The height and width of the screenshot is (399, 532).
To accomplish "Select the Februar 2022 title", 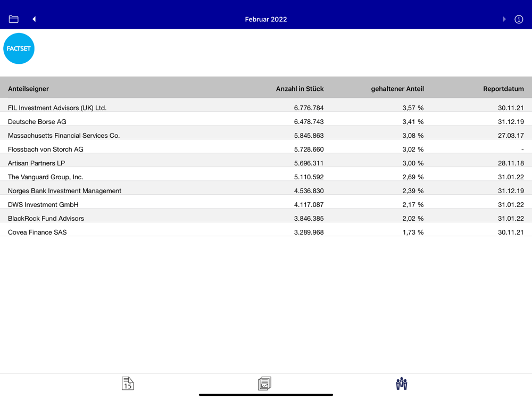I will [x=266, y=19].
